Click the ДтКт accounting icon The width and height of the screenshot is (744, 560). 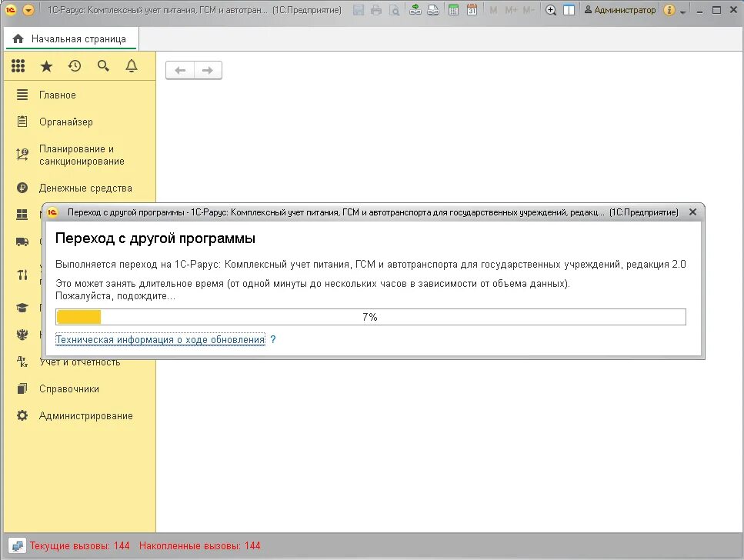pyautogui.click(x=22, y=362)
